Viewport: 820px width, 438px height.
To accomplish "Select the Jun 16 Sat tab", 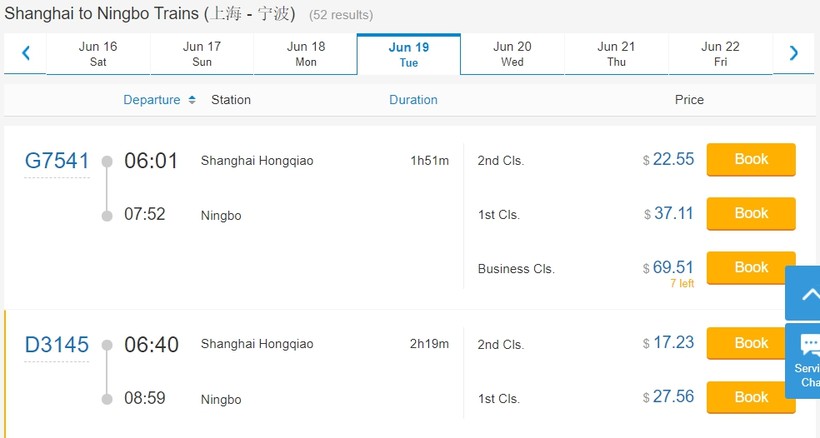I will (x=98, y=54).
